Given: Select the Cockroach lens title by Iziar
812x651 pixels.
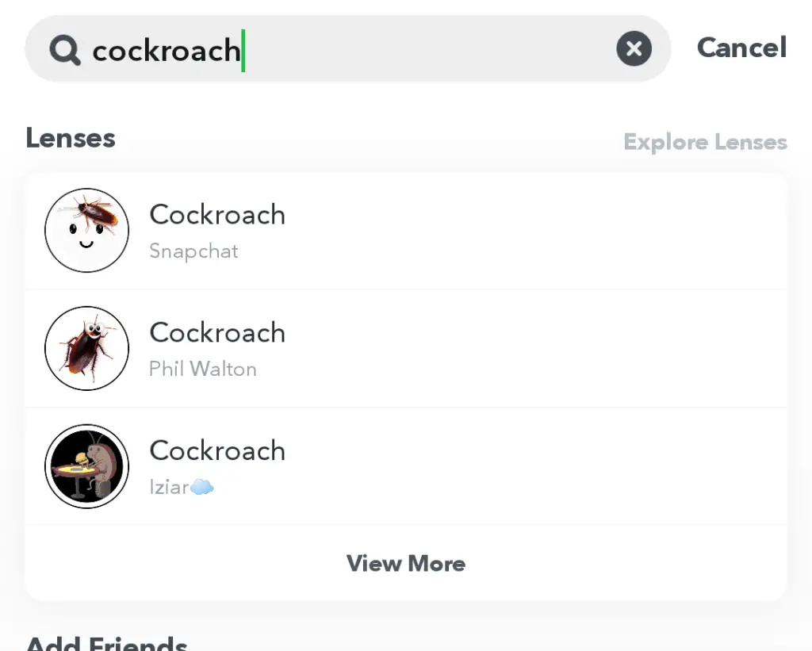Looking at the screenshot, I should point(217,450).
